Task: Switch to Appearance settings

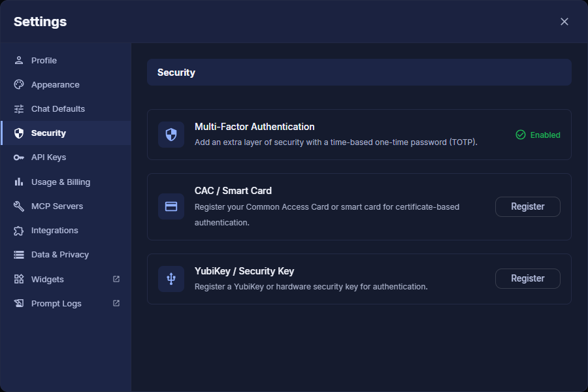Action: (66, 84)
